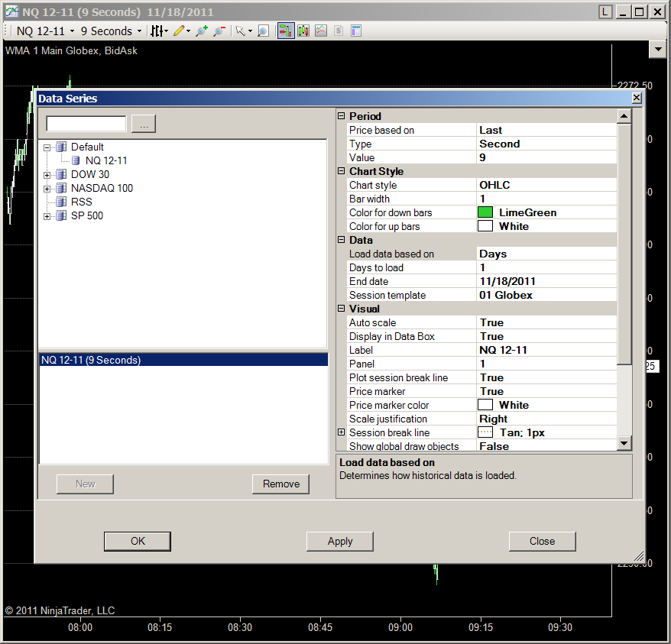Click the zoom frame magnifier icon
671x644 pixels.
pyautogui.click(x=263, y=31)
